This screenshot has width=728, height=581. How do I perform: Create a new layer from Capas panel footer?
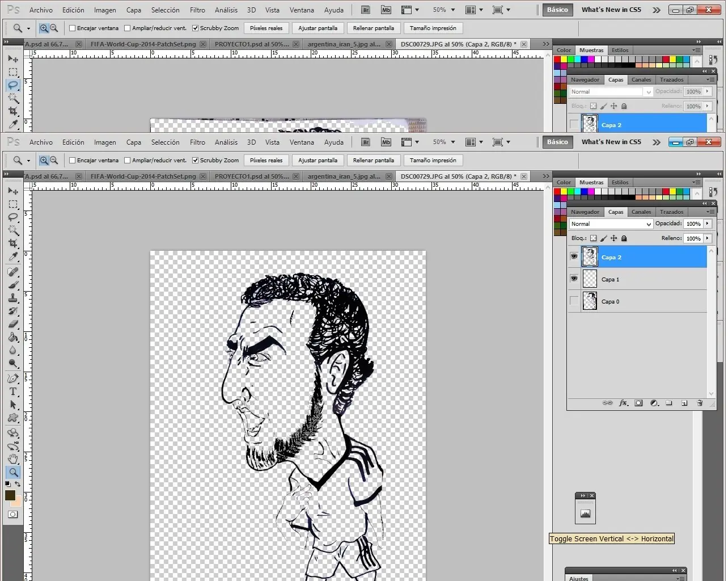coord(684,403)
